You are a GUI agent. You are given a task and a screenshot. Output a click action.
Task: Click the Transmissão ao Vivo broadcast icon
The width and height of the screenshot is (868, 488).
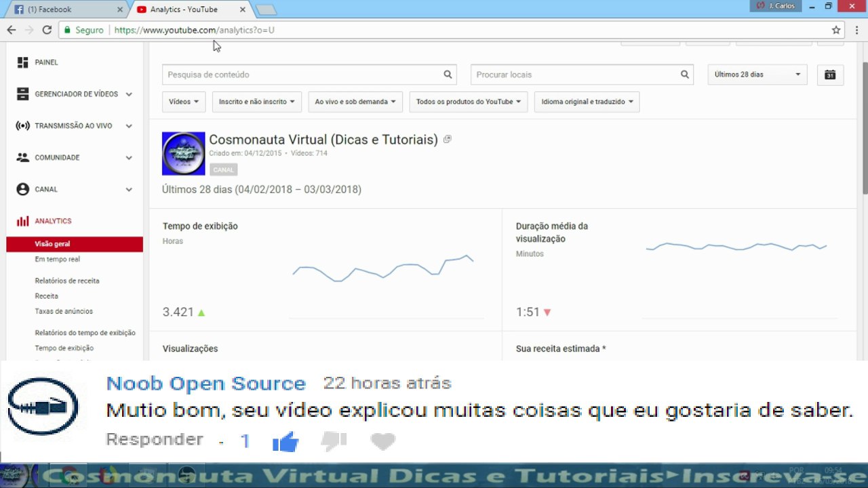[23, 126]
